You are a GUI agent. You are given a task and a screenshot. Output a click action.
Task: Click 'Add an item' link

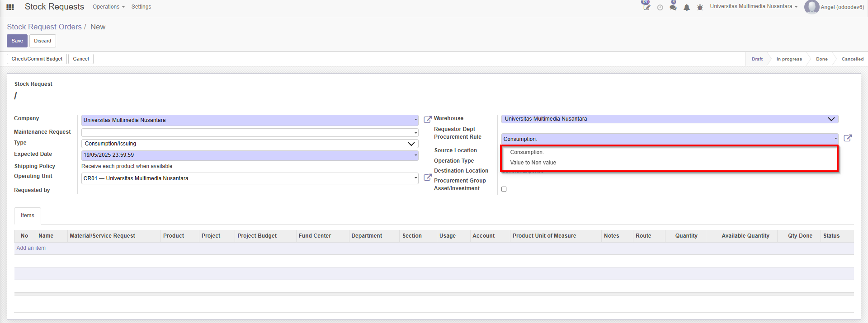pyautogui.click(x=31, y=248)
